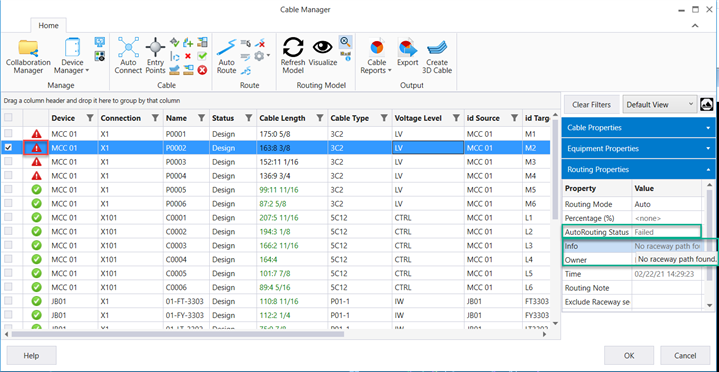The width and height of the screenshot is (719, 372).
Task: Check the box for cable C0004
Action: (8, 259)
